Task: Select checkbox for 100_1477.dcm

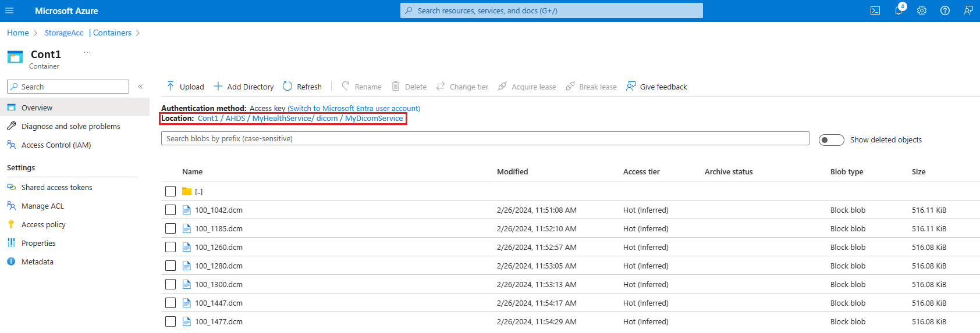Action: click(x=171, y=321)
